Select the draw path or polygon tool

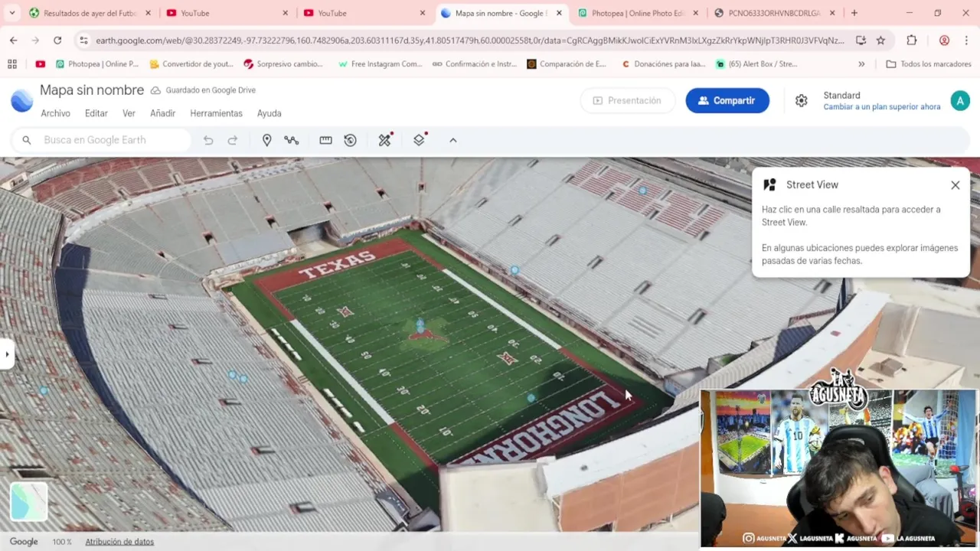coord(292,140)
